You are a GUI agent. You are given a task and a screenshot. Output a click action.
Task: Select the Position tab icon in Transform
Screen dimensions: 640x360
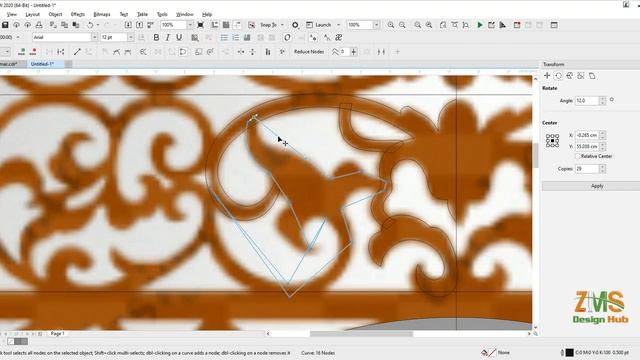[547, 76]
